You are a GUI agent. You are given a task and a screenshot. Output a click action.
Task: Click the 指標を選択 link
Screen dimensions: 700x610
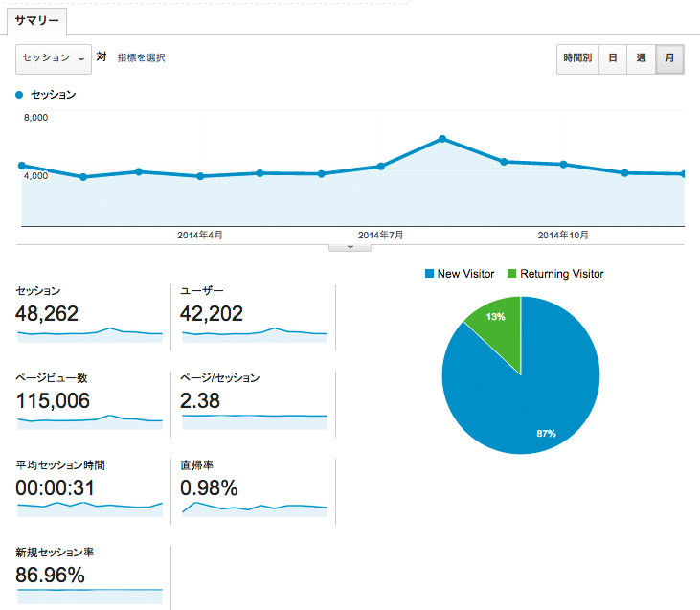(141, 57)
